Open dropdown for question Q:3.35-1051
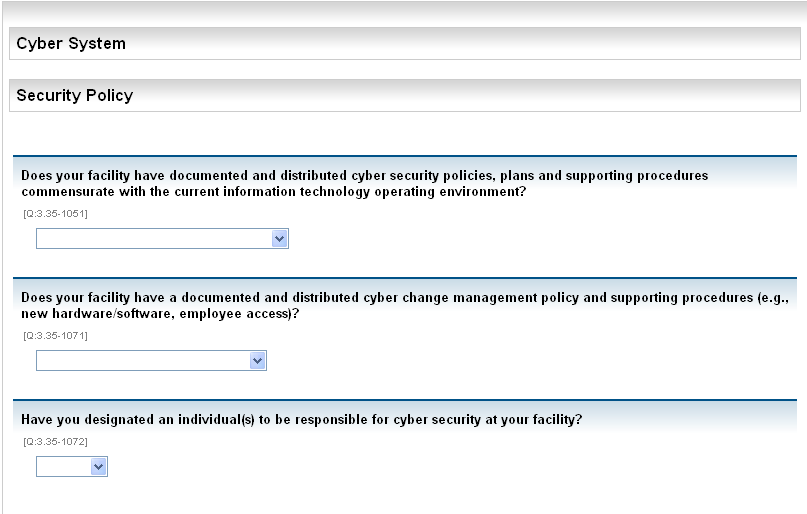807x514 pixels. coord(162,239)
